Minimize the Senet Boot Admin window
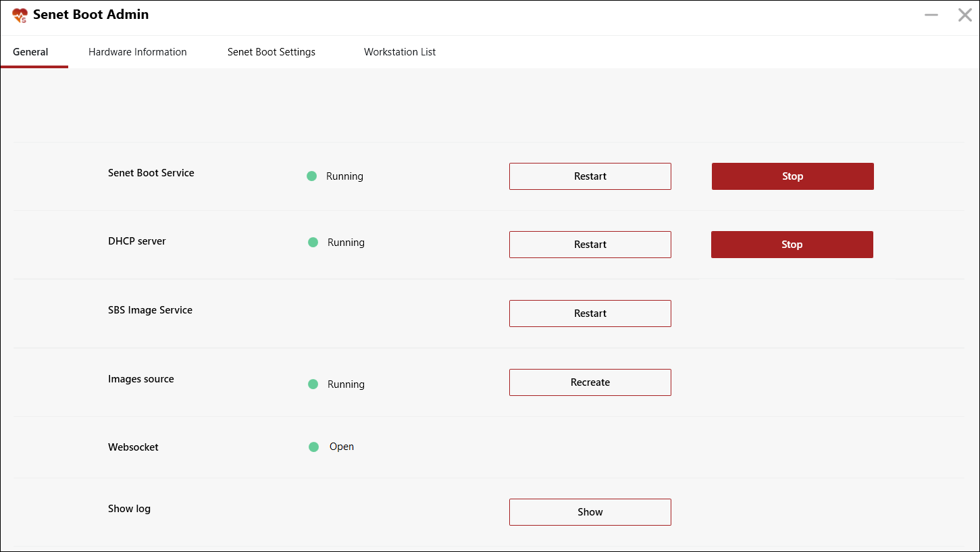The height and width of the screenshot is (552, 980). point(931,15)
